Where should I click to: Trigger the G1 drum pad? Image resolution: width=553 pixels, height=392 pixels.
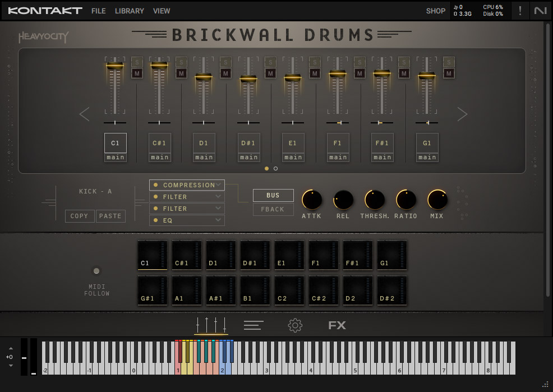point(392,255)
